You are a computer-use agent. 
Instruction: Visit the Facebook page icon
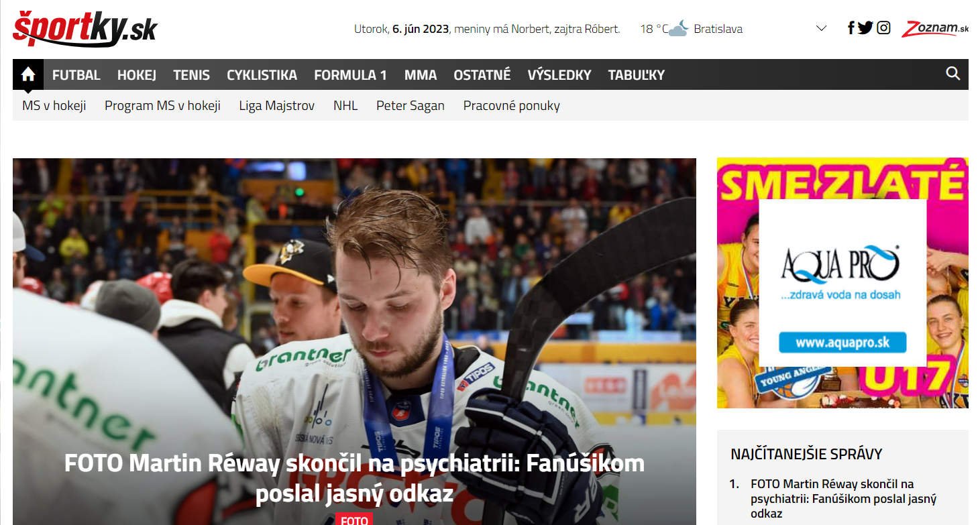[x=851, y=28]
